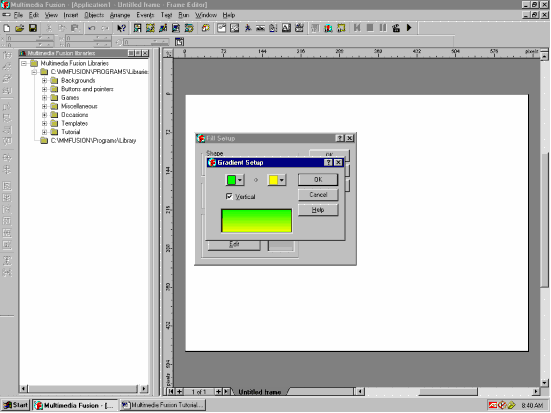Run the application with the Play arrow
Image resolution: width=551 pixels, height=413 pixels.
coord(409,28)
